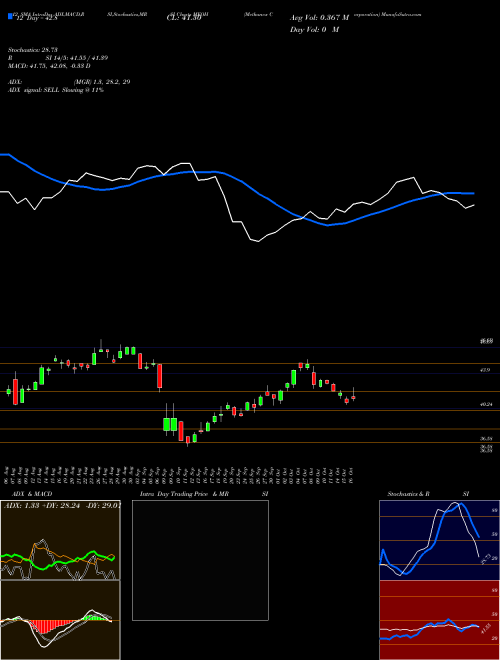Click the MACD values line
This screenshot has height=660, width=500.
(49, 66)
